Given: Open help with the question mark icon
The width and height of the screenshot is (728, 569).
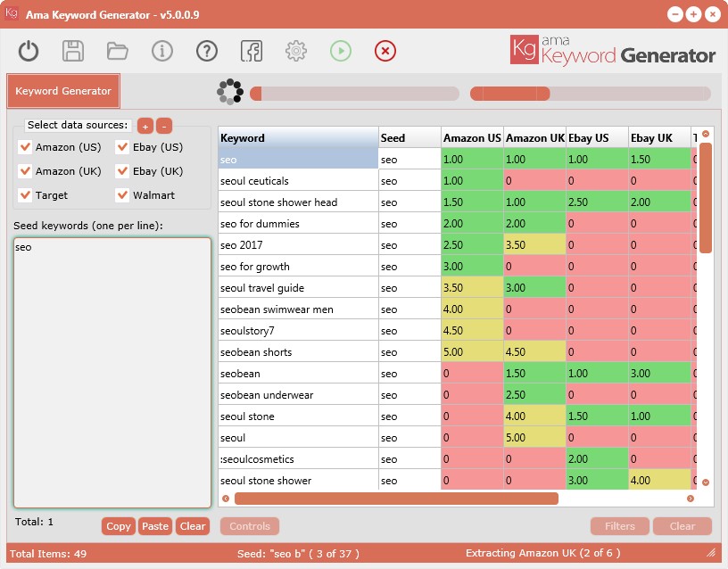Looking at the screenshot, I should pos(207,51).
